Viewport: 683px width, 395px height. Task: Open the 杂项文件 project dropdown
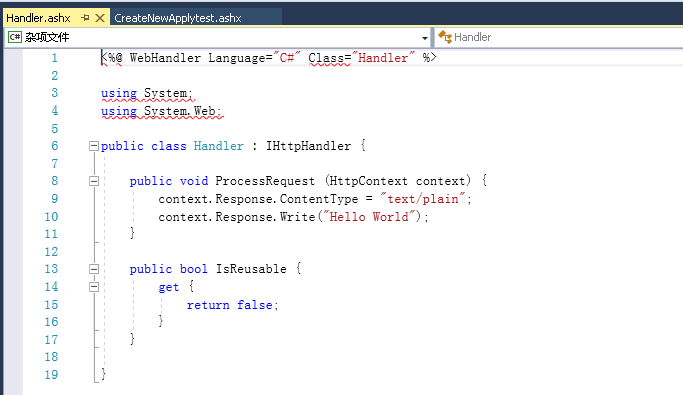[425, 38]
